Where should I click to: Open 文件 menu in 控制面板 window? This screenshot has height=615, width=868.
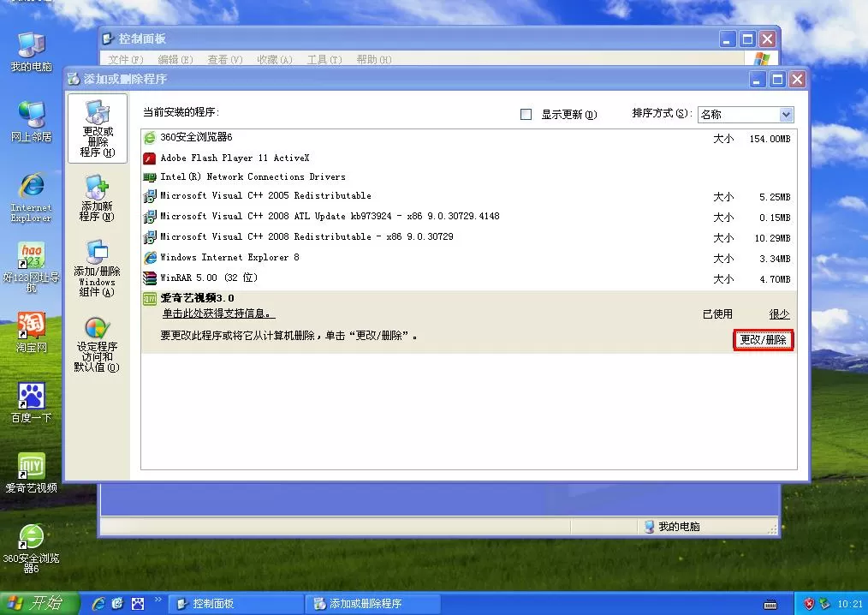click(126, 59)
